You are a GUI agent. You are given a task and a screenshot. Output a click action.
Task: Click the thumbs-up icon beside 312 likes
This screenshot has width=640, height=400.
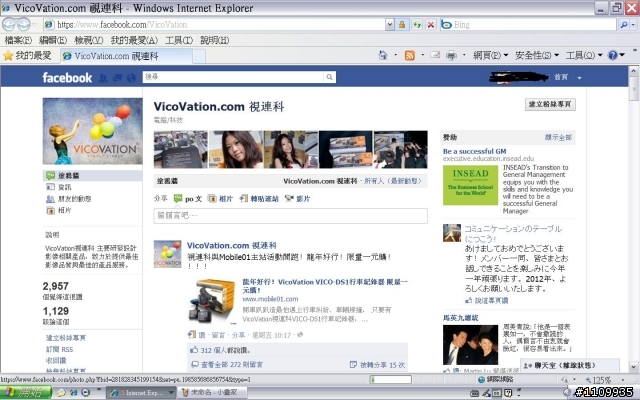194,350
